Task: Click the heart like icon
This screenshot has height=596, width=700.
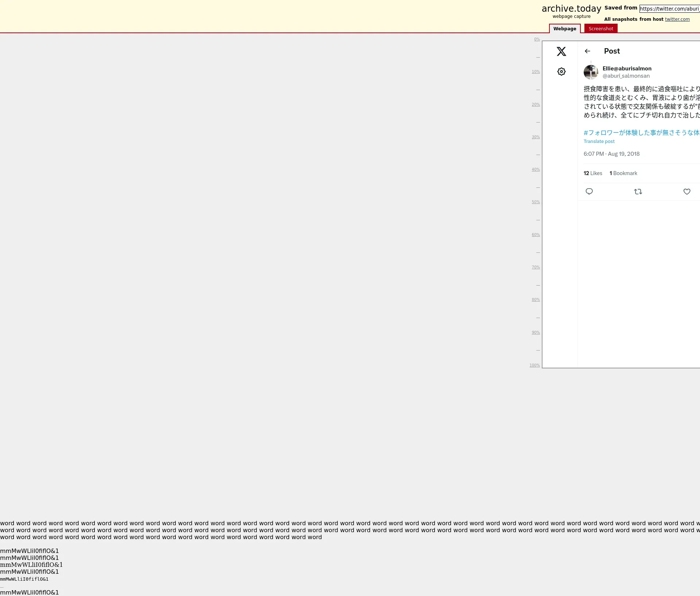Action: point(687,191)
